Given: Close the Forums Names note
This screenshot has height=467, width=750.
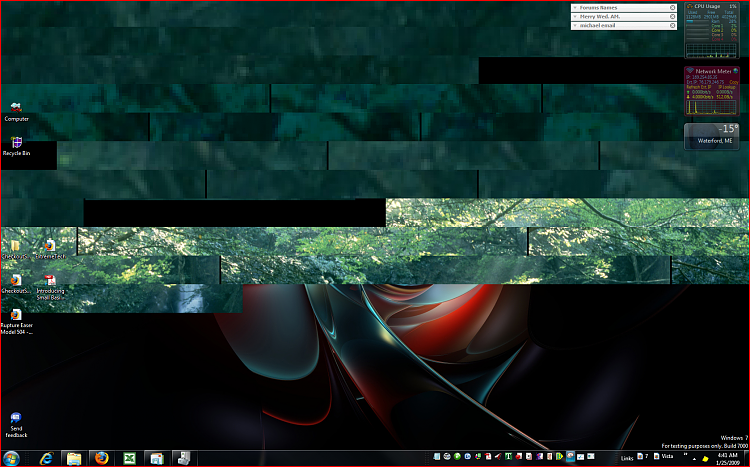Looking at the screenshot, I should 673,8.
